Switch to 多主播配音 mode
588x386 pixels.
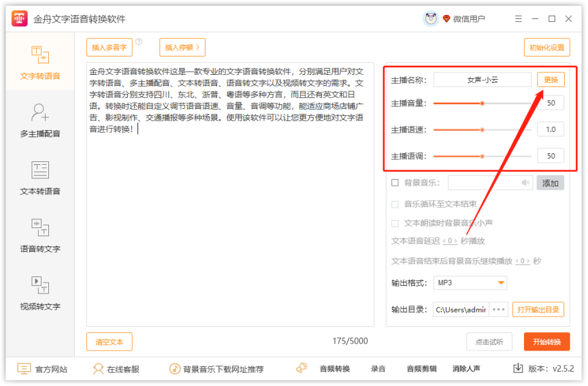click(x=40, y=120)
